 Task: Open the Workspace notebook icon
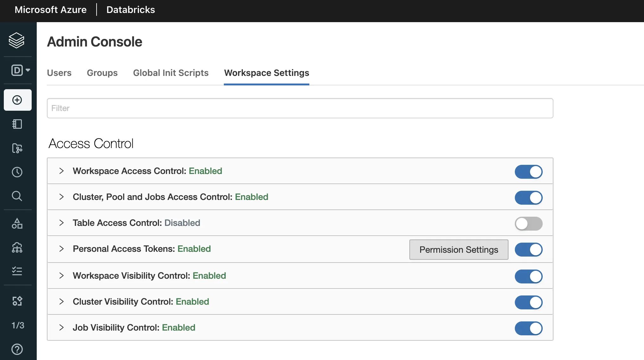click(17, 124)
